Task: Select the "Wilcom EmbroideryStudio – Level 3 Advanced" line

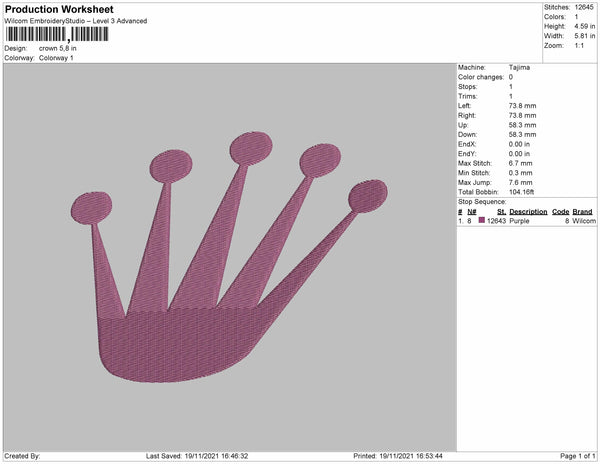Action: [x=76, y=21]
